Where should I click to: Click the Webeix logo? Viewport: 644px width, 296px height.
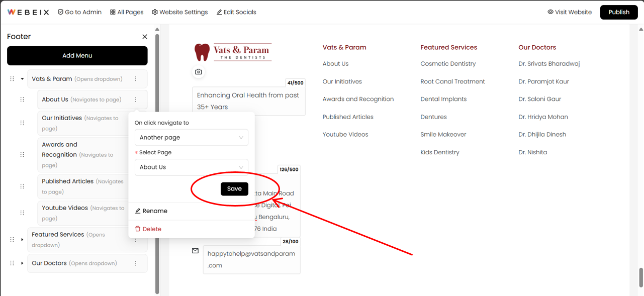[28, 12]
